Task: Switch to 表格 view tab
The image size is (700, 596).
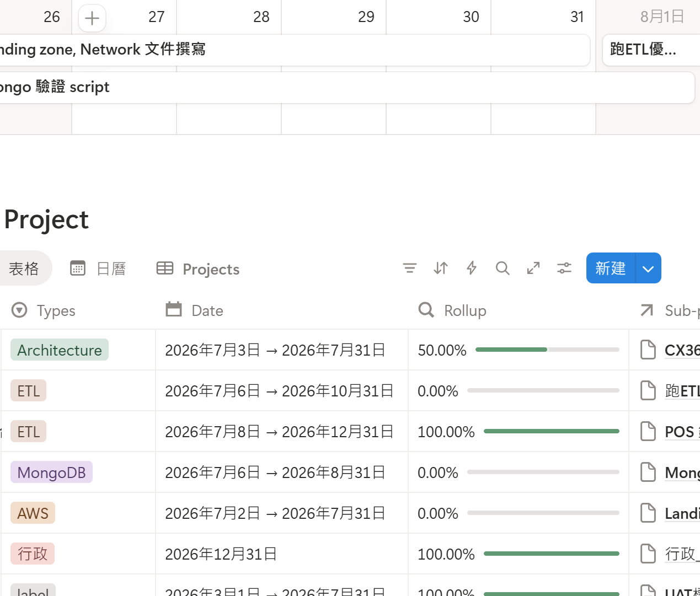Action: pos(24,269)
